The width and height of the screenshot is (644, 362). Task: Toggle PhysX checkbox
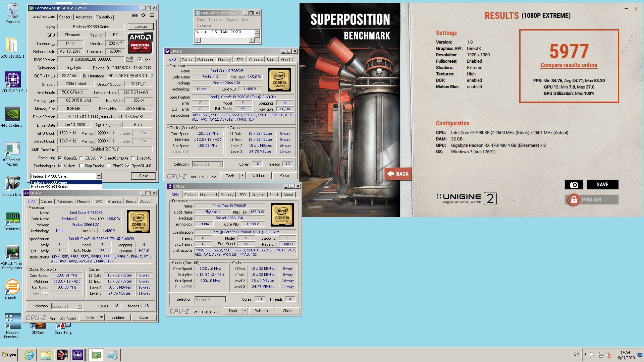coord(109,166)
